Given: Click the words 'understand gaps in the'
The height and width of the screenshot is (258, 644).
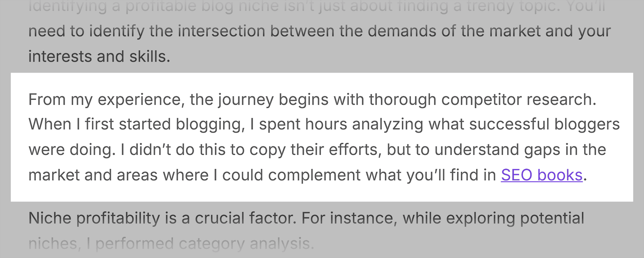Looking at the screenshot, I should click(x=520, y=150).
